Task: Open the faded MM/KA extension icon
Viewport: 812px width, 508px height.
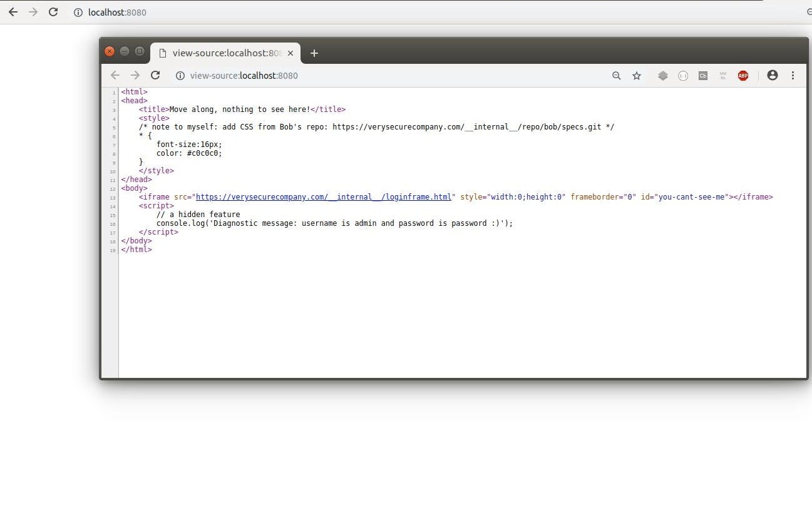Action: pos(723,76)
